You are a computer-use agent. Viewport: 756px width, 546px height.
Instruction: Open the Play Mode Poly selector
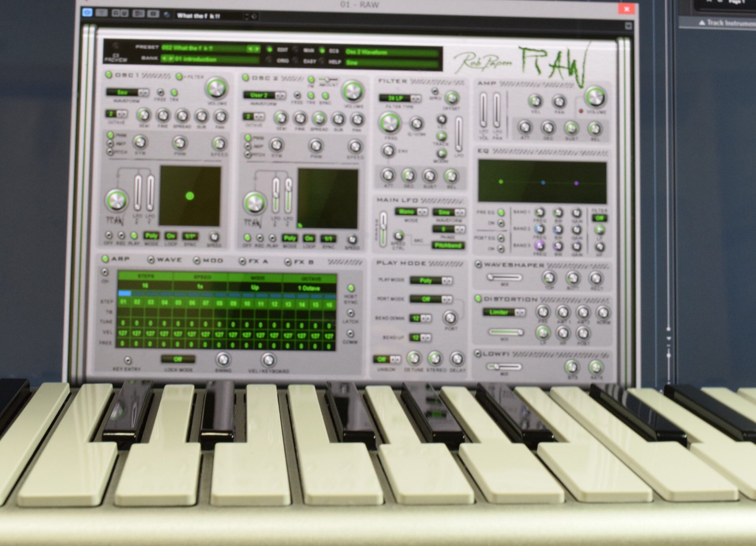[431, 280]
